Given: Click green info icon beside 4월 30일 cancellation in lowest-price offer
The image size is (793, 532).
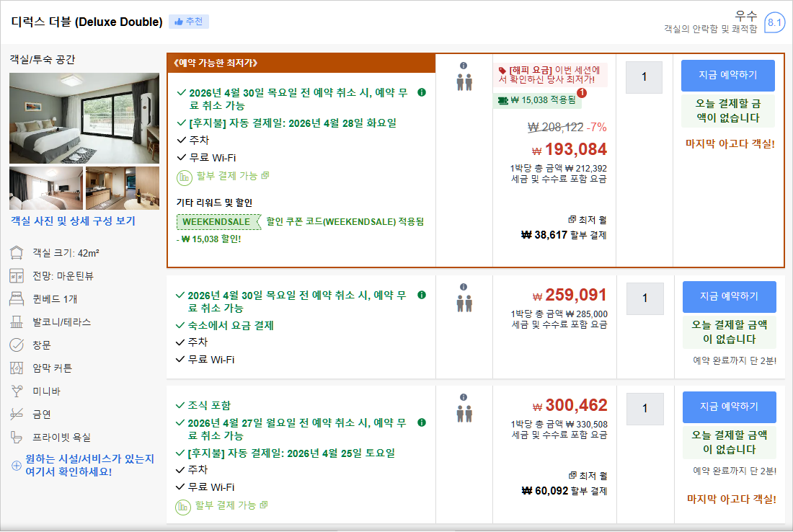Looking at the screenshot, I should click(422, 92).
